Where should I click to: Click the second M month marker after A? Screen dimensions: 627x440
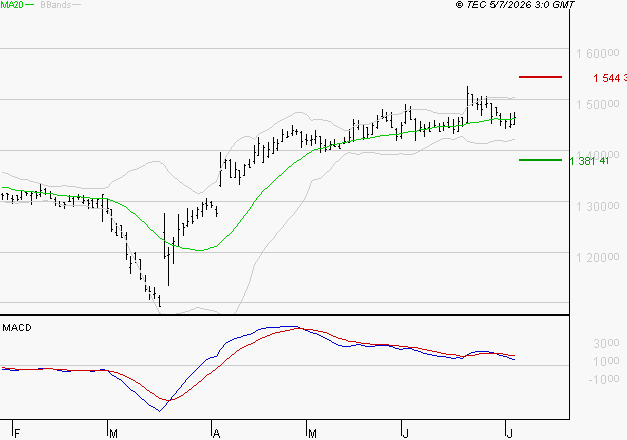click(x=312, y=433)
